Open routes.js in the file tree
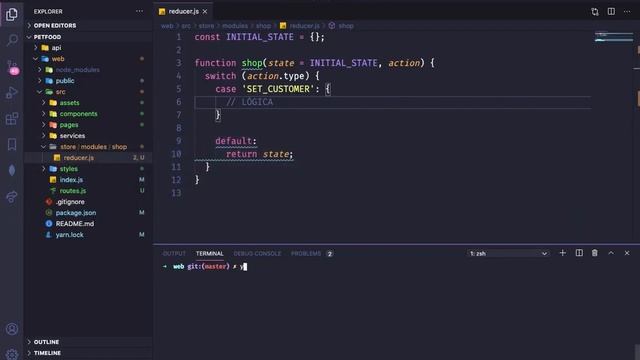 point(73,191)
